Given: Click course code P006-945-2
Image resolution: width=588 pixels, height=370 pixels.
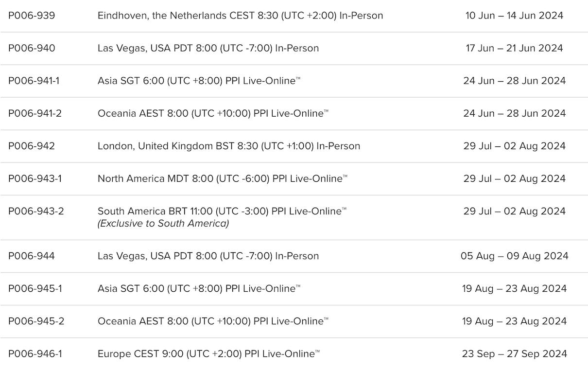Looking at the screenshot, I should 36,321.
